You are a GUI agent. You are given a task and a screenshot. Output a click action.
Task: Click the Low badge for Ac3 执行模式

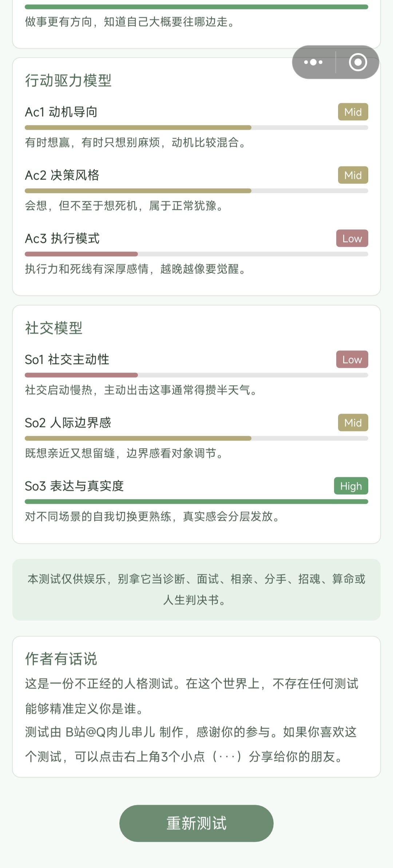[352, 238]
